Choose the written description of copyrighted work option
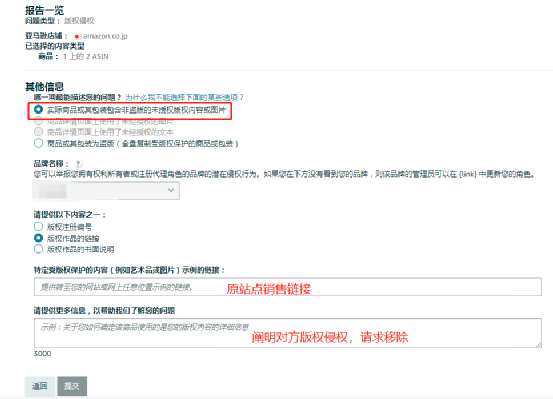This screenshot has height=399, width=553. tap(38, 249)
